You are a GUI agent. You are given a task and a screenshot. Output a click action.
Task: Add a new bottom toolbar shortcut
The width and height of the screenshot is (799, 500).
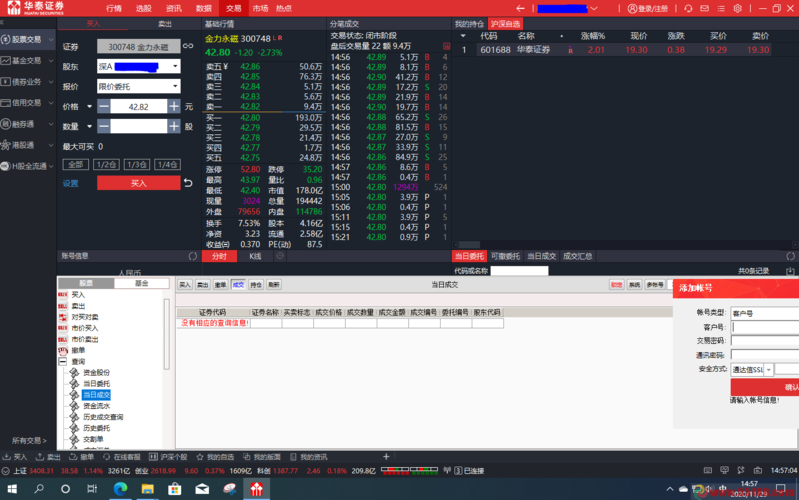386,457
